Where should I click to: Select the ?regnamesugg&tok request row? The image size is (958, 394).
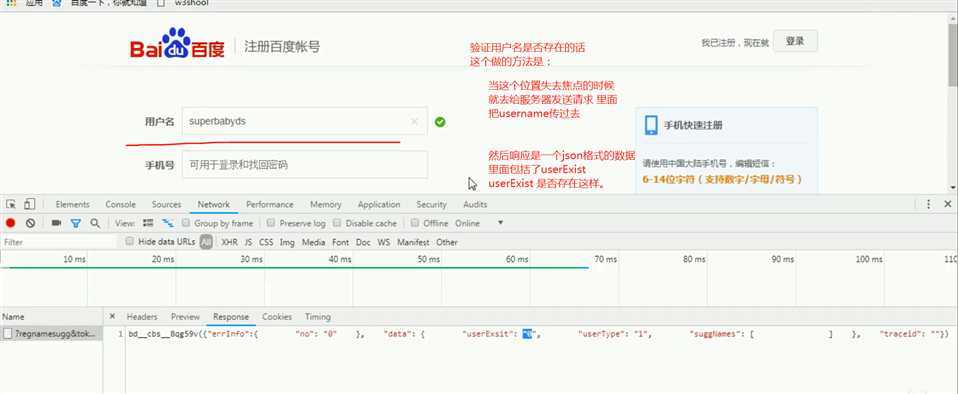pyautogui.click(x=51, y=334)
